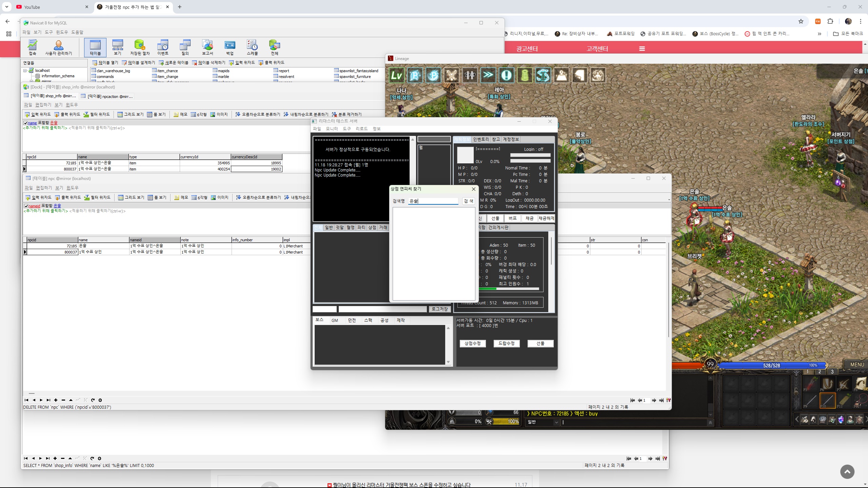Screen dimensions: 868x488
Task: Click the 상점수정 button
Action: tap(473, 343)
